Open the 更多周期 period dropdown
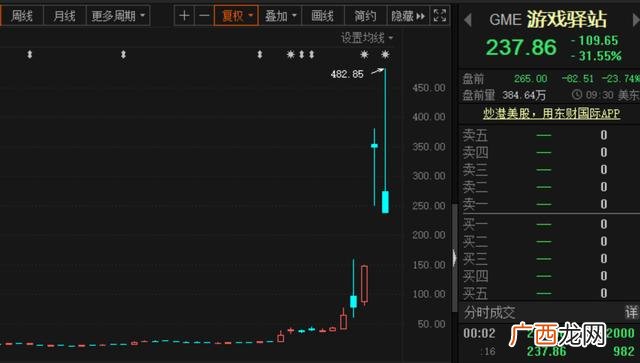The image size is (640, 363). (x=118, y=16)
